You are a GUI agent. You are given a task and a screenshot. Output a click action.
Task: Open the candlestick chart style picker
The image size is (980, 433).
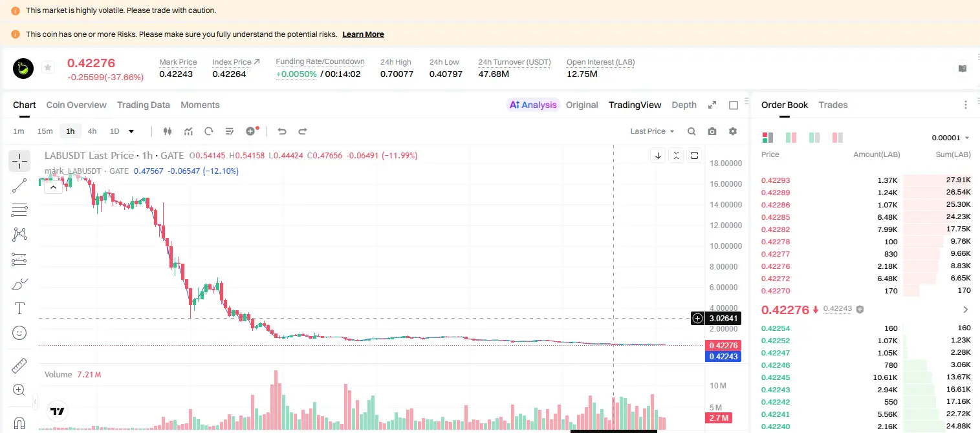[168, 131]
